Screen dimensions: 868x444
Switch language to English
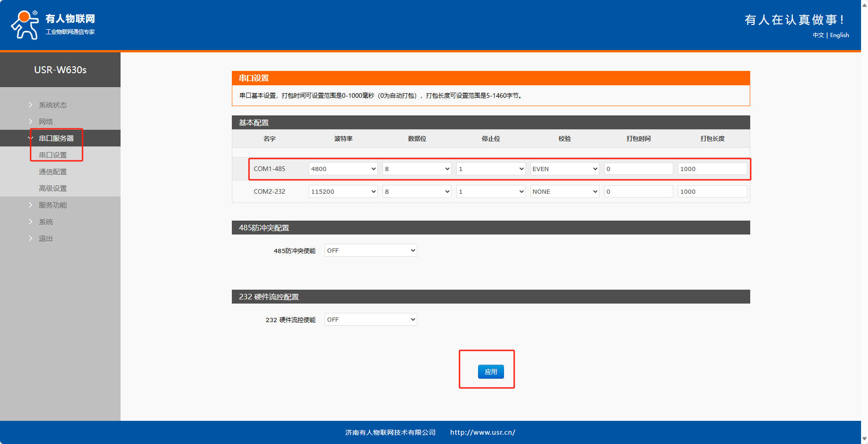tap(839, 35)
